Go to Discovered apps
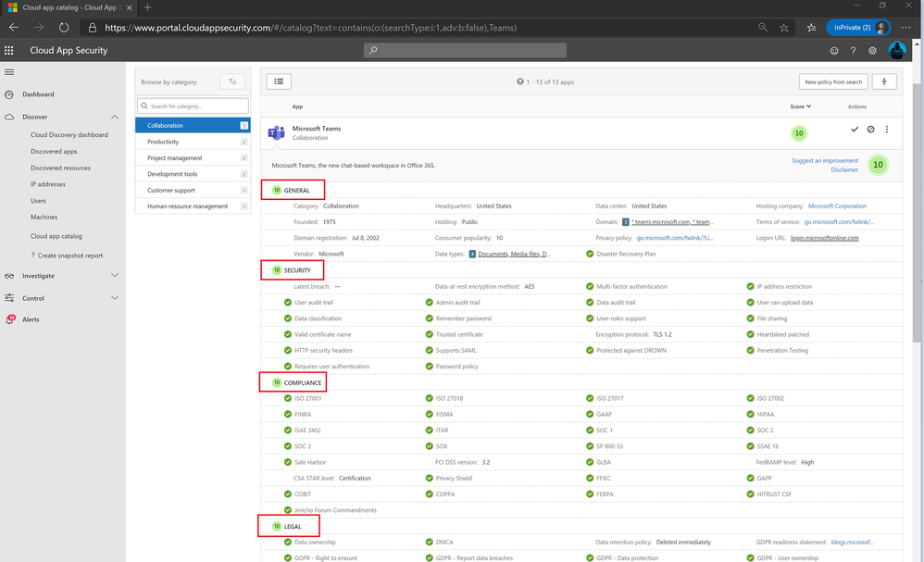 (x=54, y=152)
